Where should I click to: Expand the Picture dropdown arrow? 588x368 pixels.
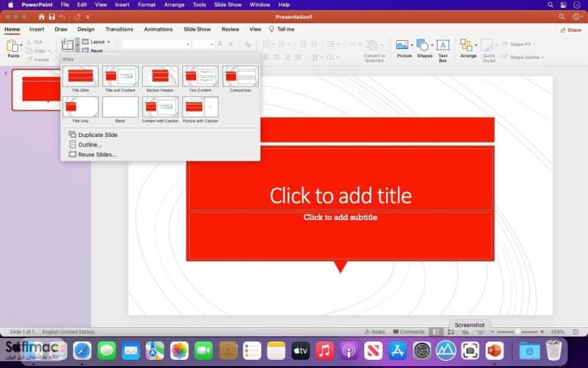tap(411, 45)
